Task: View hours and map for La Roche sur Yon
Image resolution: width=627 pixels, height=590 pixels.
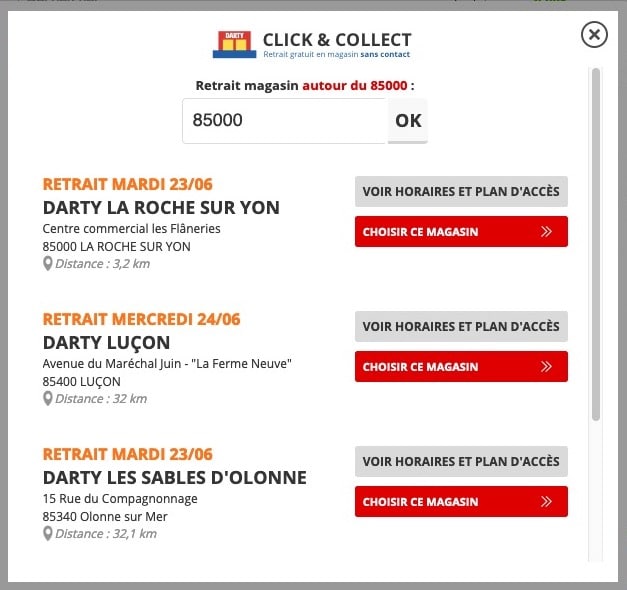Action: pyautogui.click(x=461, y=191)
